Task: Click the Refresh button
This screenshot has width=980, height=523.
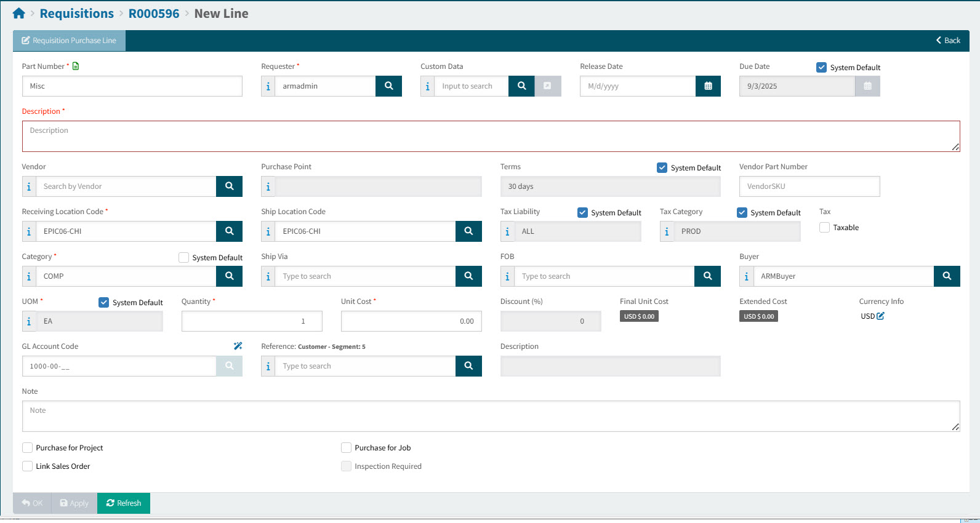Action: 124,503
